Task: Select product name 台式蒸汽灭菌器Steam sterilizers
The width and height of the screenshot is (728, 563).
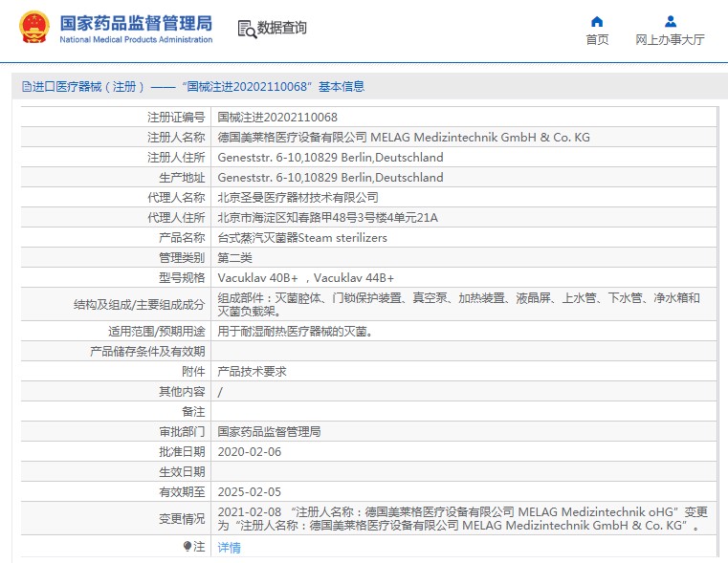Action: point(302,237)
